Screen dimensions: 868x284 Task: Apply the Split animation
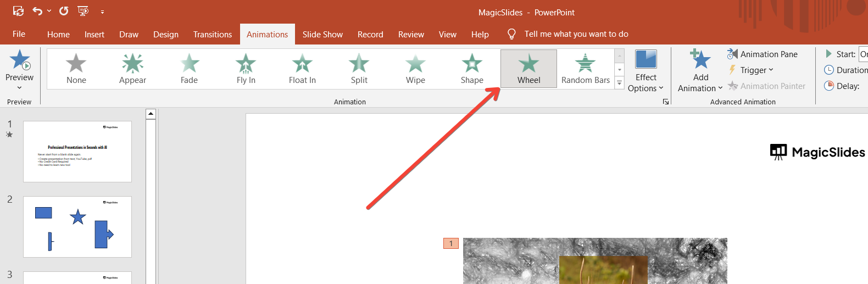point(359,69)
